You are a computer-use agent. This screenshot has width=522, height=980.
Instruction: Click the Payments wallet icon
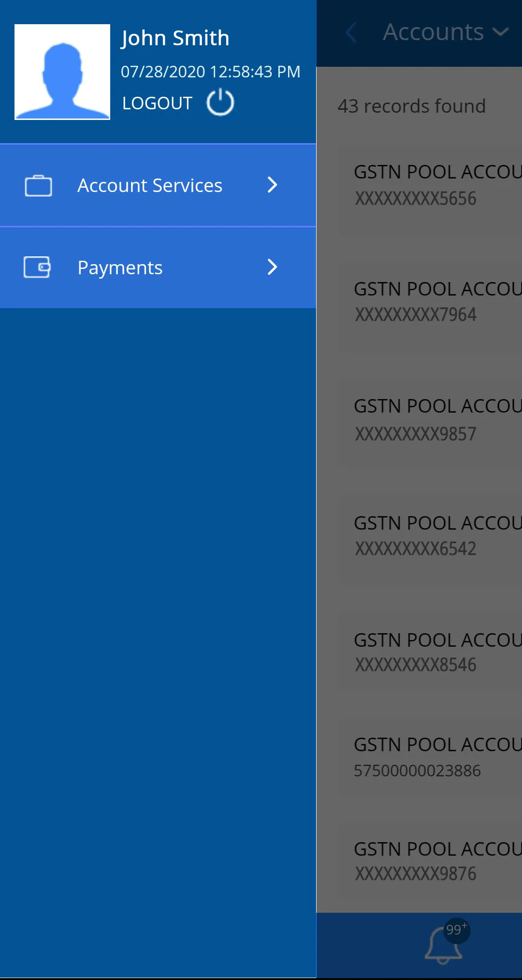[x=37, y=267]
